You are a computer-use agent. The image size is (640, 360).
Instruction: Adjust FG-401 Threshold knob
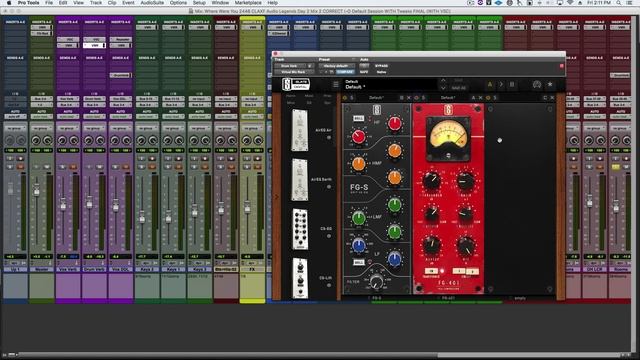431,180
